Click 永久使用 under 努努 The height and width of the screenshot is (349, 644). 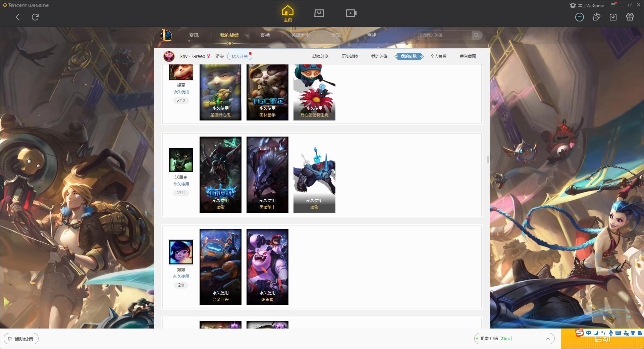(x=181, y=277)
